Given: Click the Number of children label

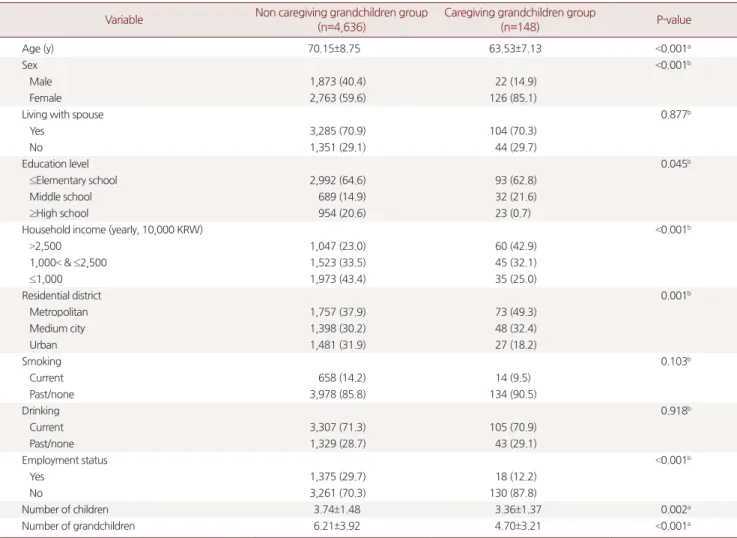Looking at the screenshot, I should [x=65, y=509].
